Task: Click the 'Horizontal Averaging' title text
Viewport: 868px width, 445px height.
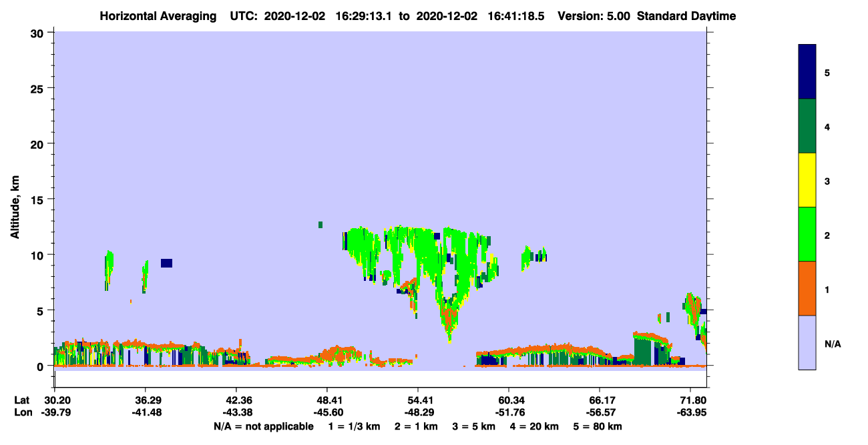Action: [x=160, y=16]
